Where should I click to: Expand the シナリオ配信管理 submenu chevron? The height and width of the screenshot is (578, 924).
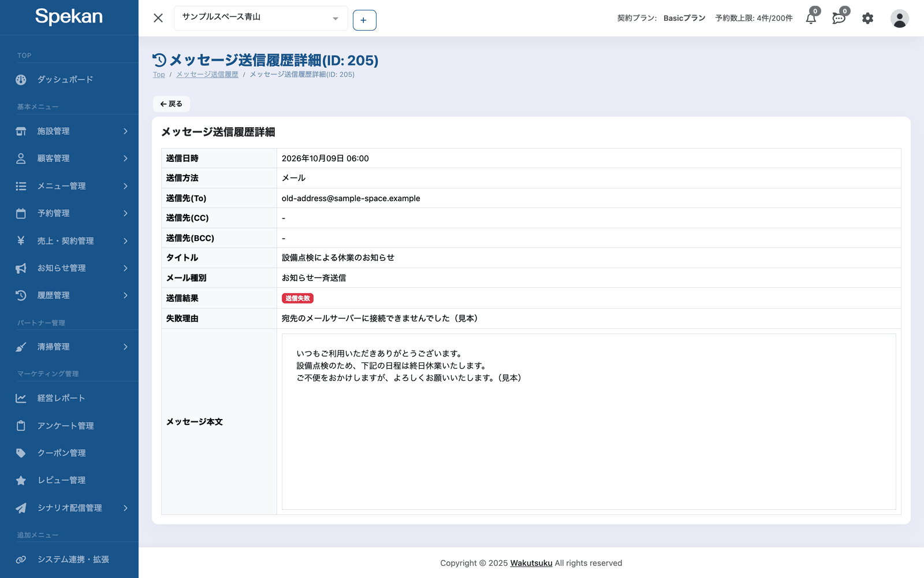click(125, 508)
